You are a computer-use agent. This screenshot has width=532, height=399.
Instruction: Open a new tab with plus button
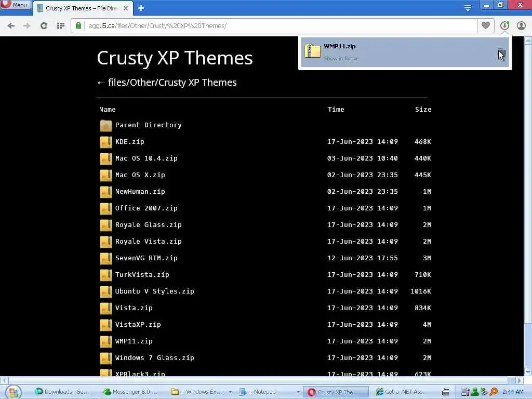coord(141,8)
